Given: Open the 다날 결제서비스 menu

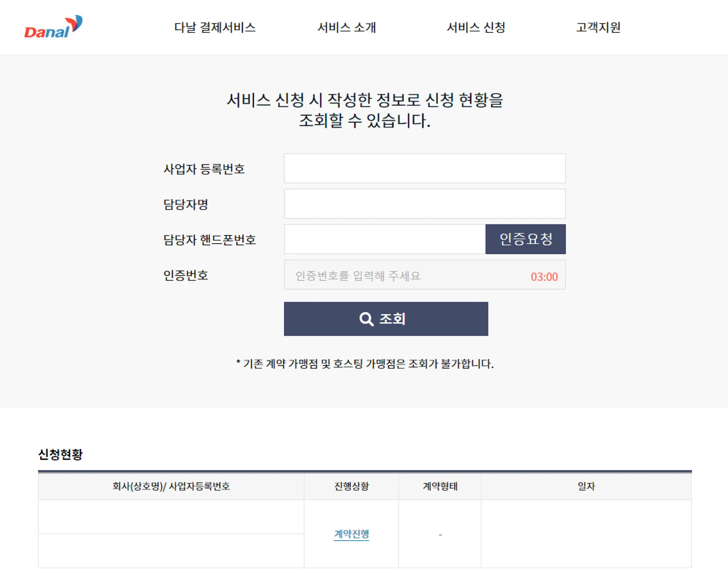Looking at the screenshot, I should click(215, 27).
